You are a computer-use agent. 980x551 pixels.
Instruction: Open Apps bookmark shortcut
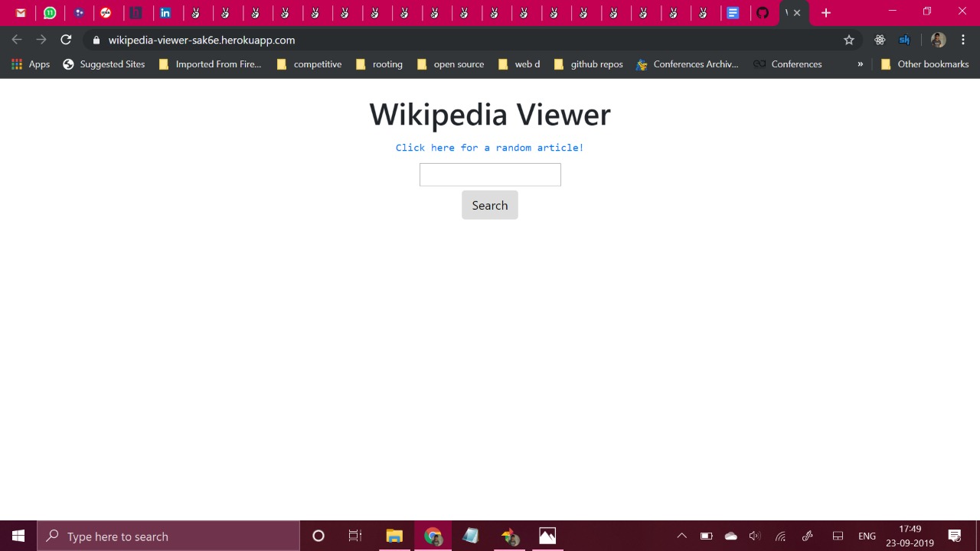(x=31, y=64)
